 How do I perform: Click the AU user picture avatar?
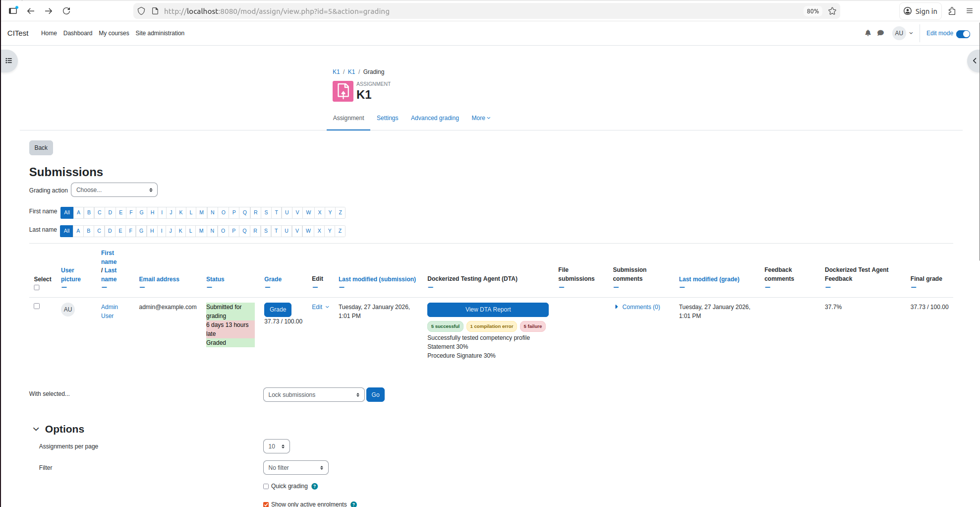(x=68, y=310)
